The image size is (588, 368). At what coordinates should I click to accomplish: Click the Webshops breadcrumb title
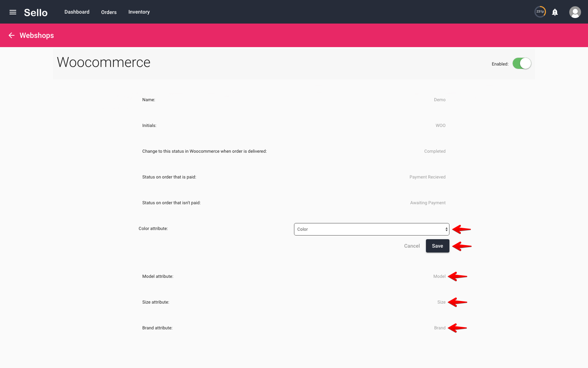pos(37,35)
